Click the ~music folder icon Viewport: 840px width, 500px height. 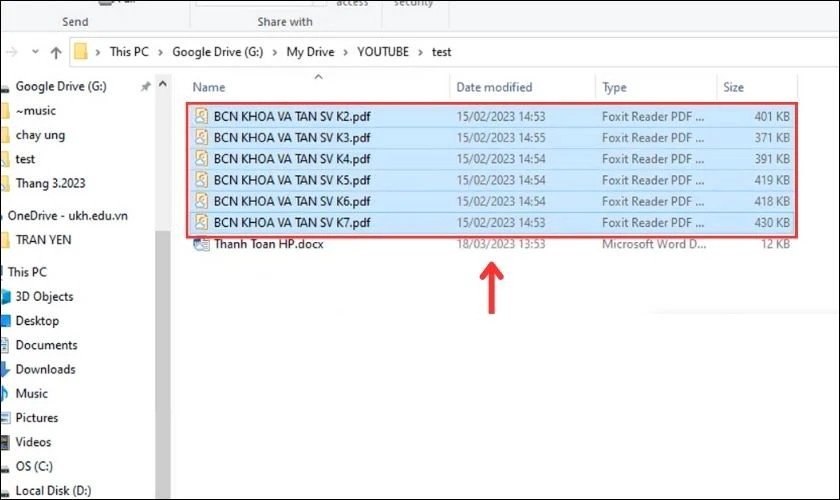point(5,111)
